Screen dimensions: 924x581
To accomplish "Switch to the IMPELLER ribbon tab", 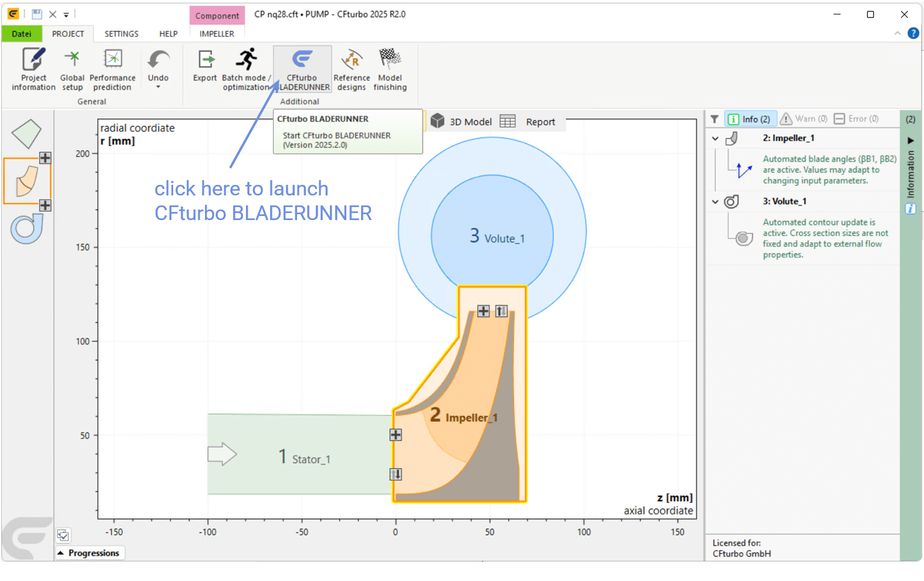I will [217, 34].
